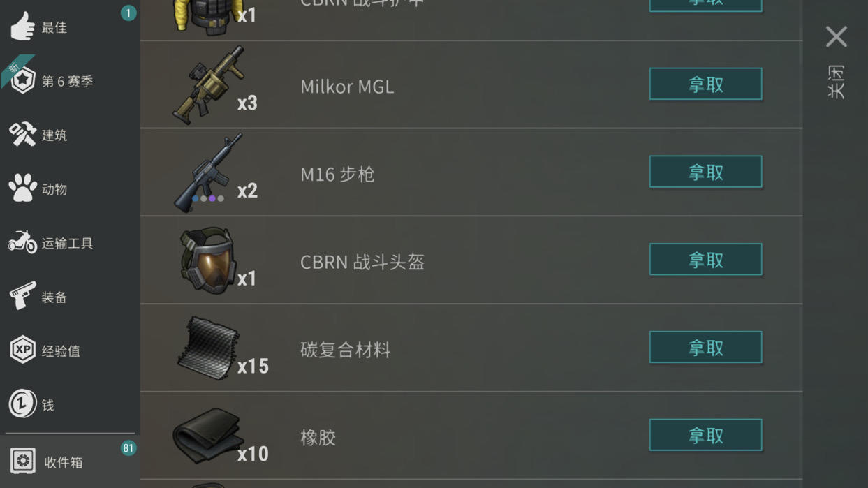The height and width of the screenshot is (488, 868).
Task: Open the 经验值 XP icon
Action: coord(22,350)
